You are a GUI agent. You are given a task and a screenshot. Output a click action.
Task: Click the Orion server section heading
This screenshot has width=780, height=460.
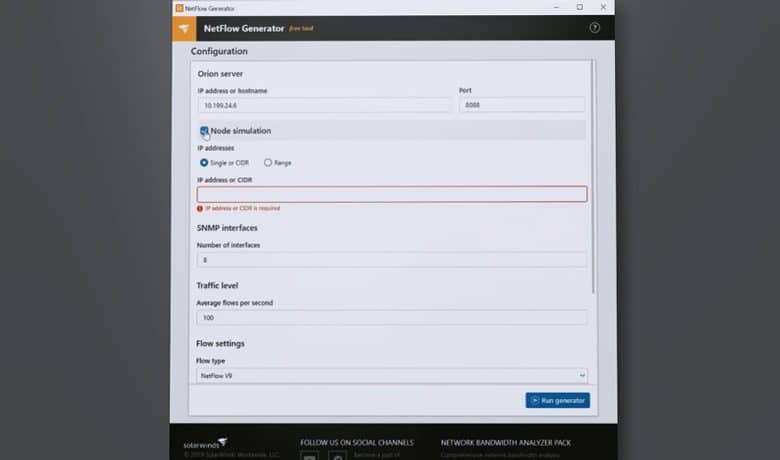[x=220, y=74]
